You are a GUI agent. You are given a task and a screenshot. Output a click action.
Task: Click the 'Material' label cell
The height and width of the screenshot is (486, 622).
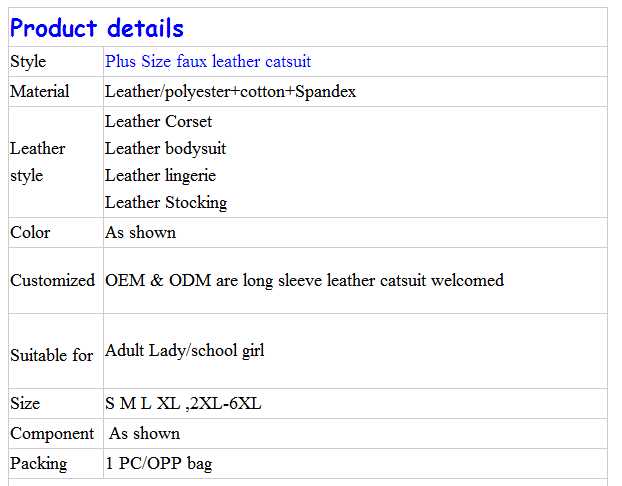[40, 92]
